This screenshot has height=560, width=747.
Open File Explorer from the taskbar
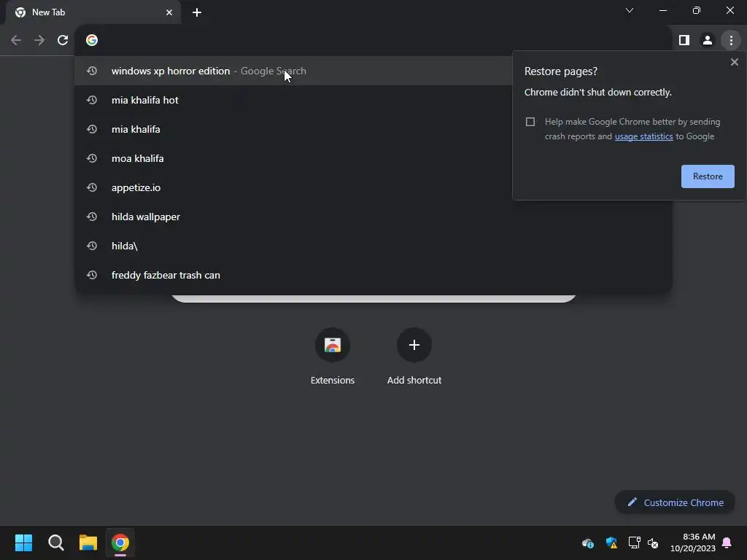click(x=88, y=542)
